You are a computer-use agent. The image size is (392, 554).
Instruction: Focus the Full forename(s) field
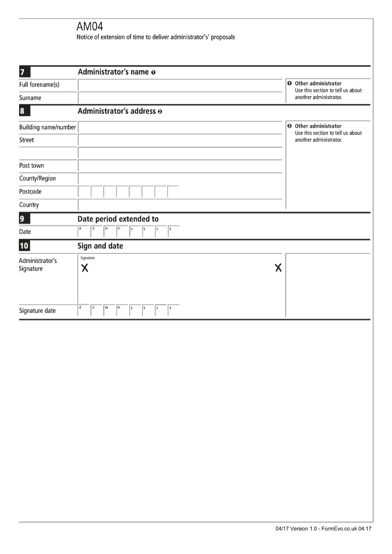(180, 86)
